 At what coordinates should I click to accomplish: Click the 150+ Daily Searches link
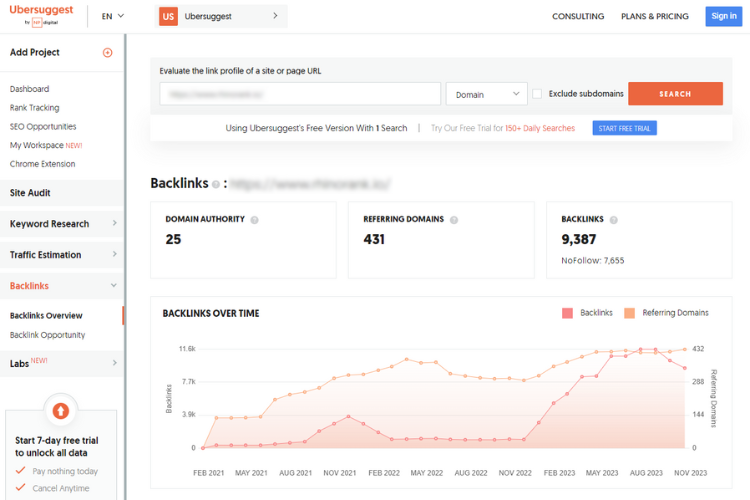tap(540, 128)
